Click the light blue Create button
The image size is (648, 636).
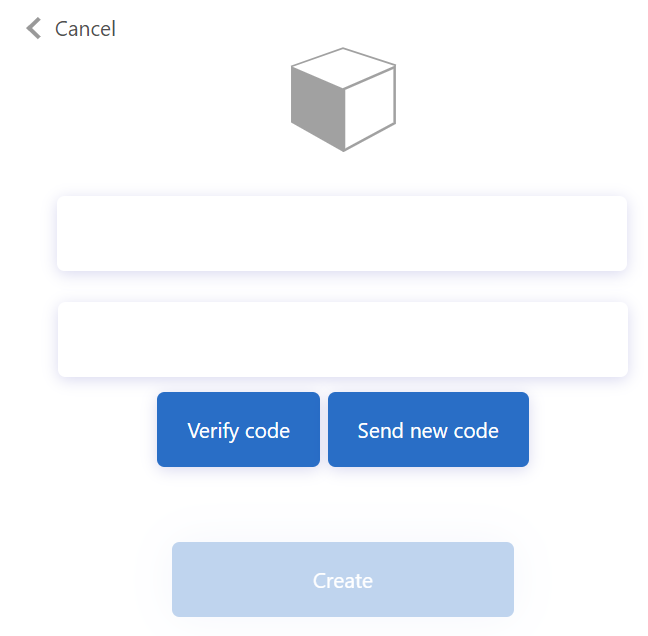(342, 580)
